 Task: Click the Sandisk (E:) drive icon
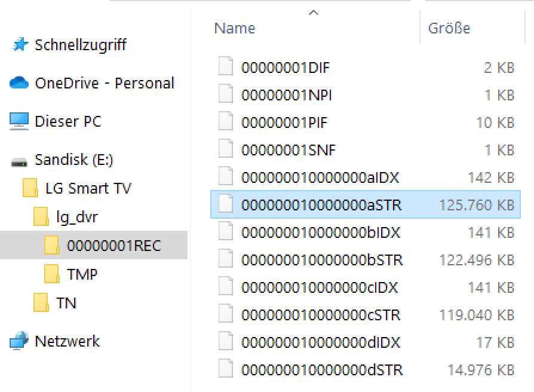pyautogui.click(x=19, y=162)
